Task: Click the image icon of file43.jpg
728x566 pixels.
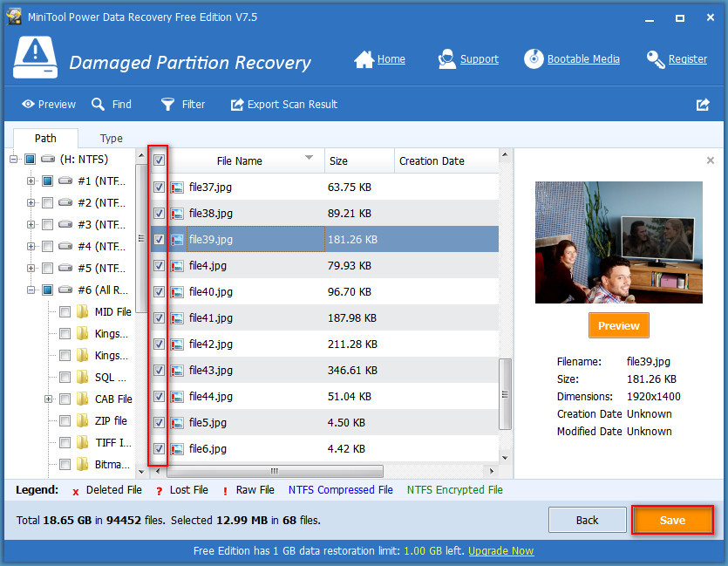Action: click(x=177, y=371)
